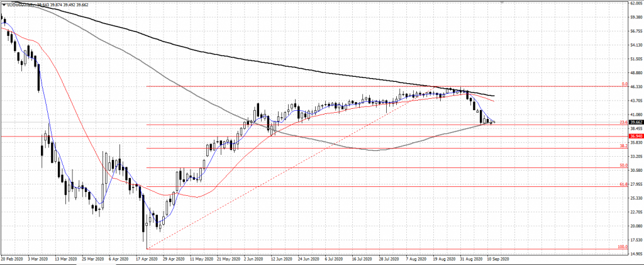Image resolution: width=644 pixels, height=265 pixels.
Task: Click the 46.330 price scale label
Action: tap(636, 87)
